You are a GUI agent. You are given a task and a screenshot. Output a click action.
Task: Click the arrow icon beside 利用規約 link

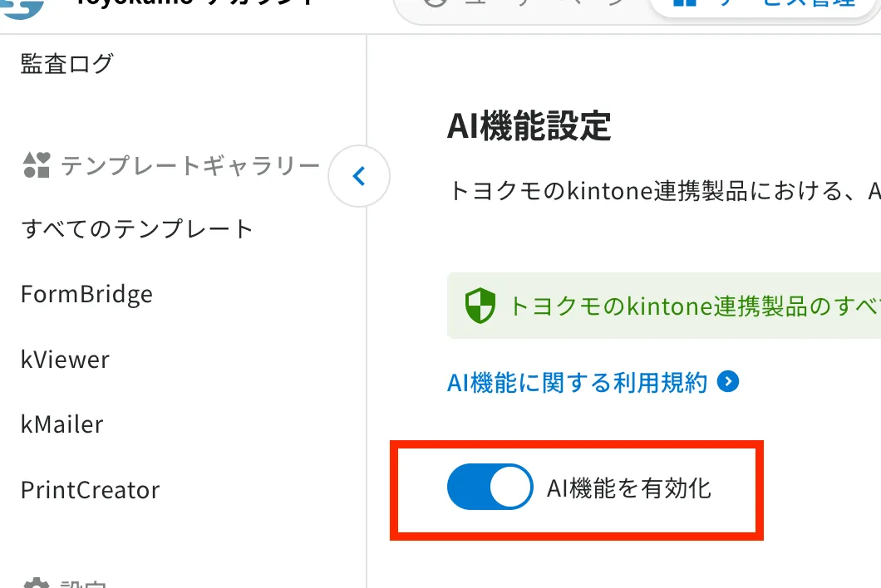[728, 382]
